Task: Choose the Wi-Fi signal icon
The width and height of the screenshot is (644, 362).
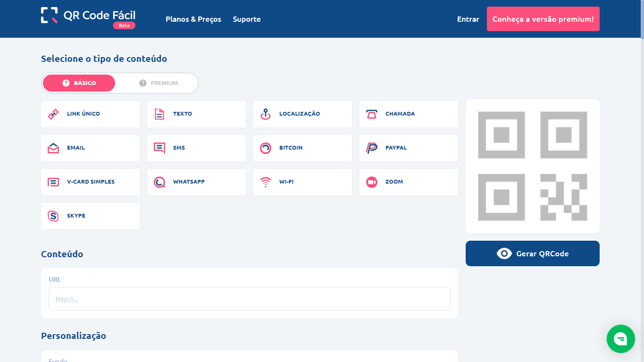Action: pyautogui.click(x=266, y=182)
